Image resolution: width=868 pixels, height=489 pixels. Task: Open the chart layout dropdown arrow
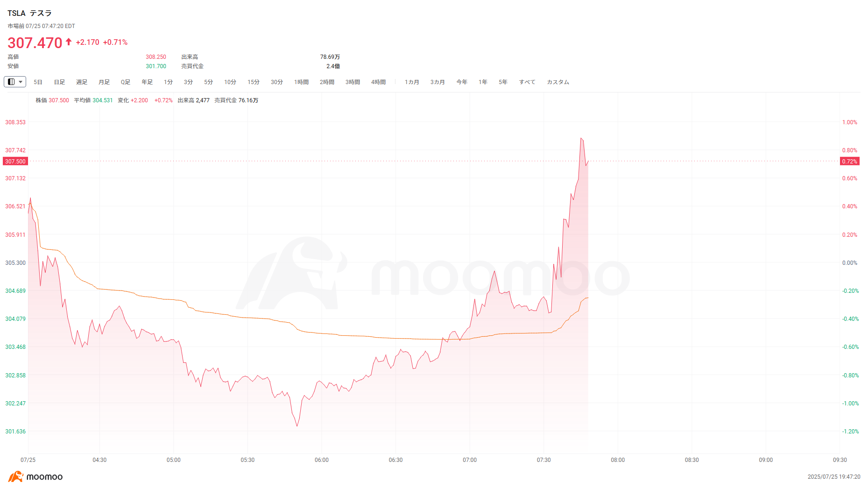[x=21, y=82]
